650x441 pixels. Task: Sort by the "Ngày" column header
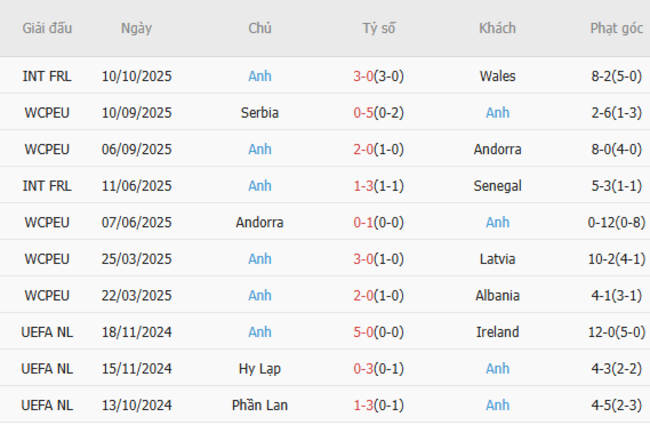tap(136, 28)
